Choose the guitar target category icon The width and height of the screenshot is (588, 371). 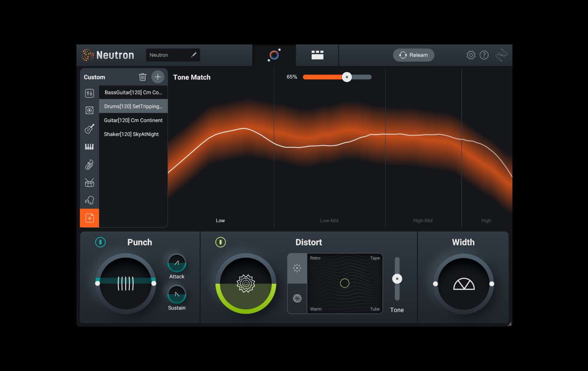click(x=89, y=128)
